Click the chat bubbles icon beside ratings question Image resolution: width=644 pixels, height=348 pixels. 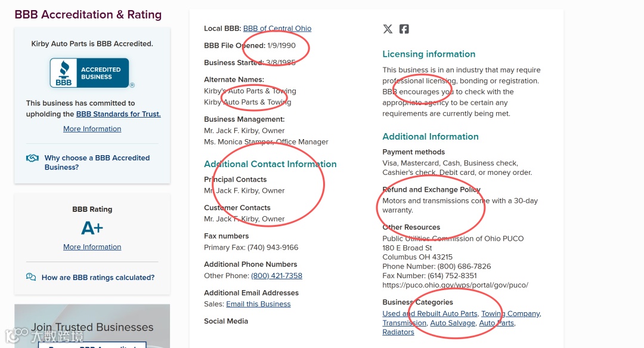click(31, 277)
